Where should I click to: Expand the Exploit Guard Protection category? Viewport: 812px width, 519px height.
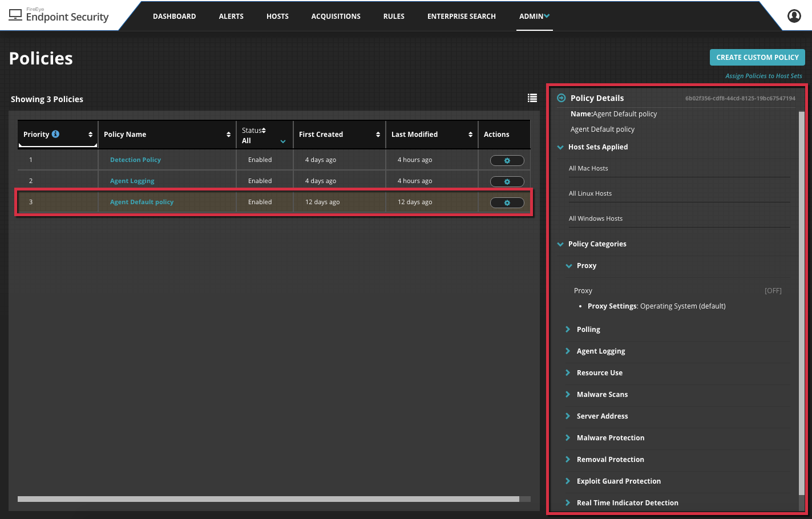pos(568,481)
